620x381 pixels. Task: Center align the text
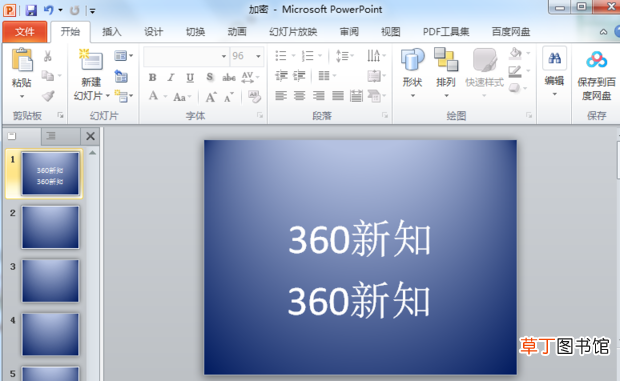(300, 96)
